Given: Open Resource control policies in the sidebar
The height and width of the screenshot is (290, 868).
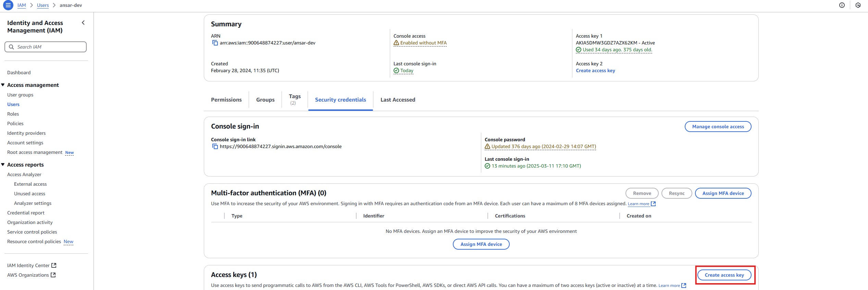Looking at the screenshot, I should (34, 241).
